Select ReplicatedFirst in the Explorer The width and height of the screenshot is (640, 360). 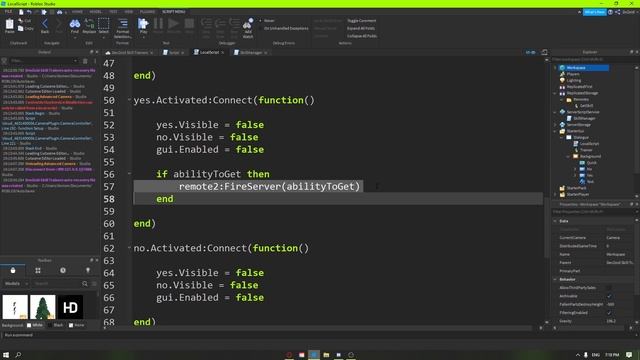coord(579,87)
